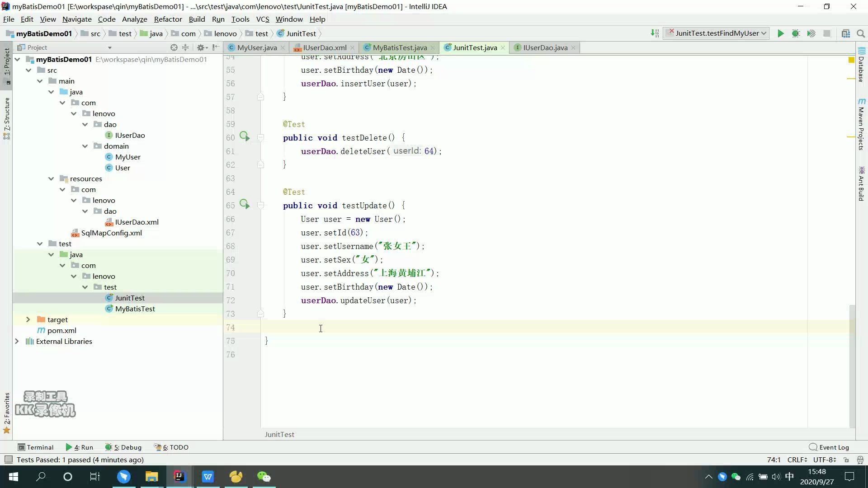868x488 pixels.
Task: Expand External Libraries node
Action: pos(17,341)
